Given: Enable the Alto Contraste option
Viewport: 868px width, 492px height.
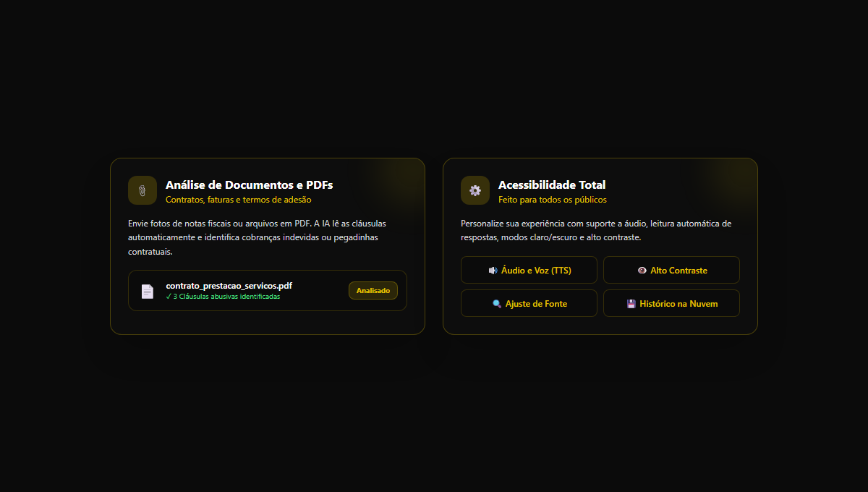Looking at the screenshot, I should click(x=671, y=270).
